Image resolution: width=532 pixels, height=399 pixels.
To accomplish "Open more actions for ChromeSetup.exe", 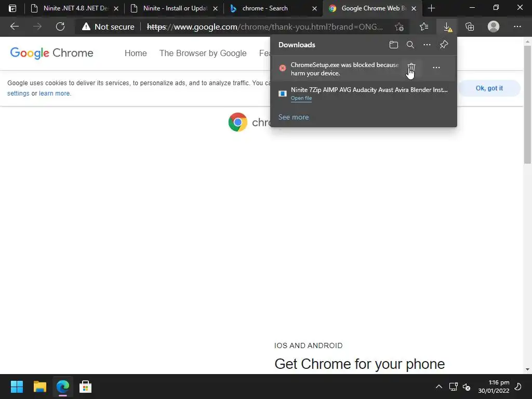I will [436, 68].
